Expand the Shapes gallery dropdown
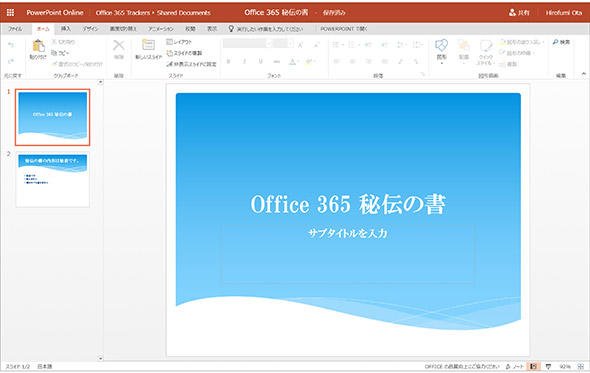The image size is (590, 373). tap(441, 63)
